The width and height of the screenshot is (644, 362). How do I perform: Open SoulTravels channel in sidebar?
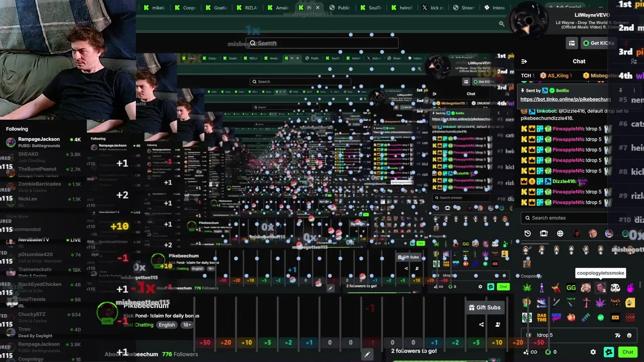point(43,302)
